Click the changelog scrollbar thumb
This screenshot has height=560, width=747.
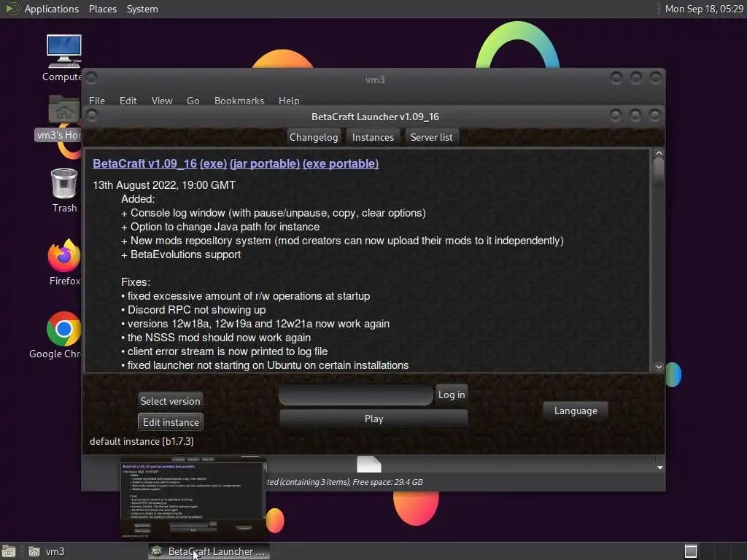click(x=659, y=172)
